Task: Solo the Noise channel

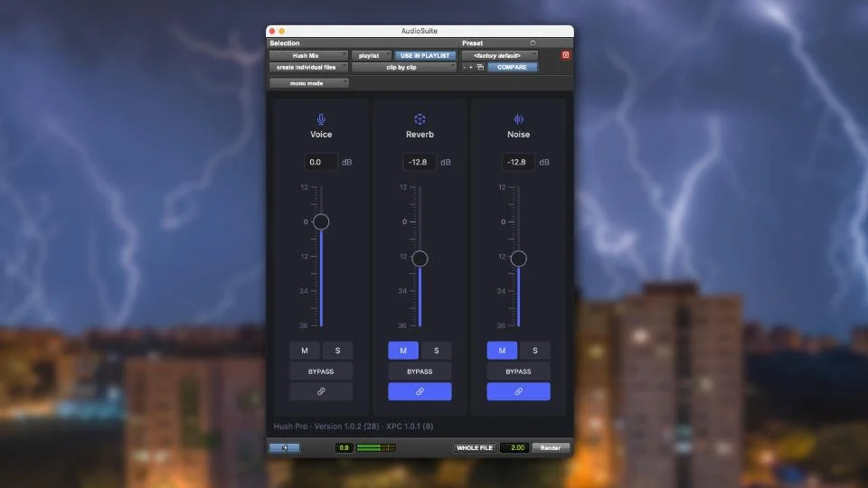Action: pyautogui.click(x=535, y=351)
